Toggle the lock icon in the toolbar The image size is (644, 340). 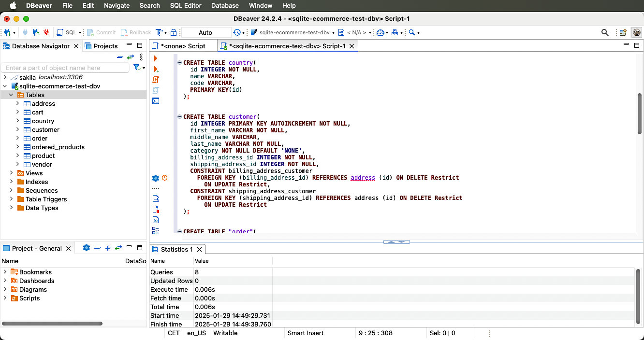(x=174, y=32)
